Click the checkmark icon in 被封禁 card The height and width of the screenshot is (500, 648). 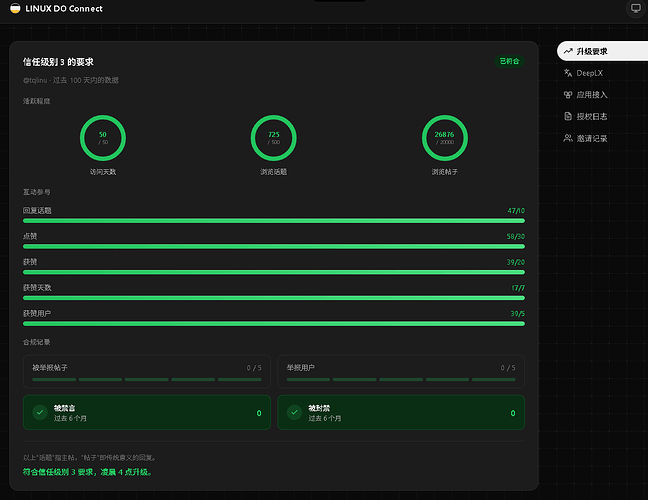[x=294, y=412]
